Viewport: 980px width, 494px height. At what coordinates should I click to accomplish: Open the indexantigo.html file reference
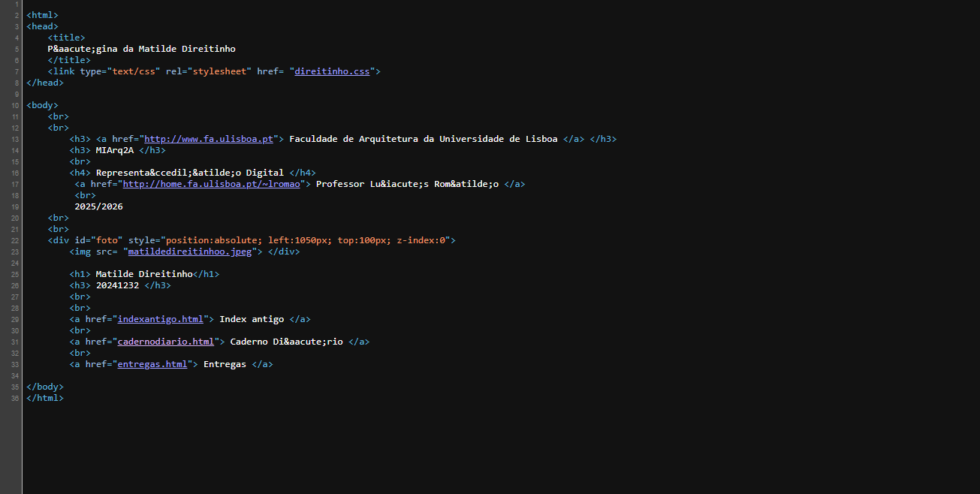[x=160, y=319]
